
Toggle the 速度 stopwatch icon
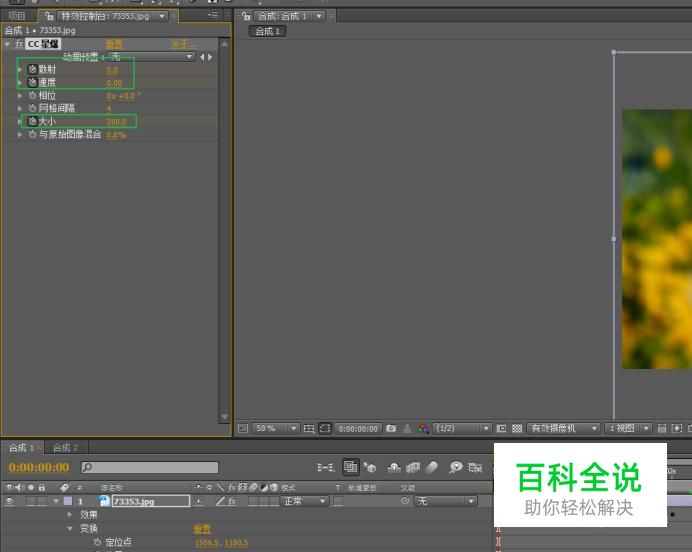tap(32, 82)
